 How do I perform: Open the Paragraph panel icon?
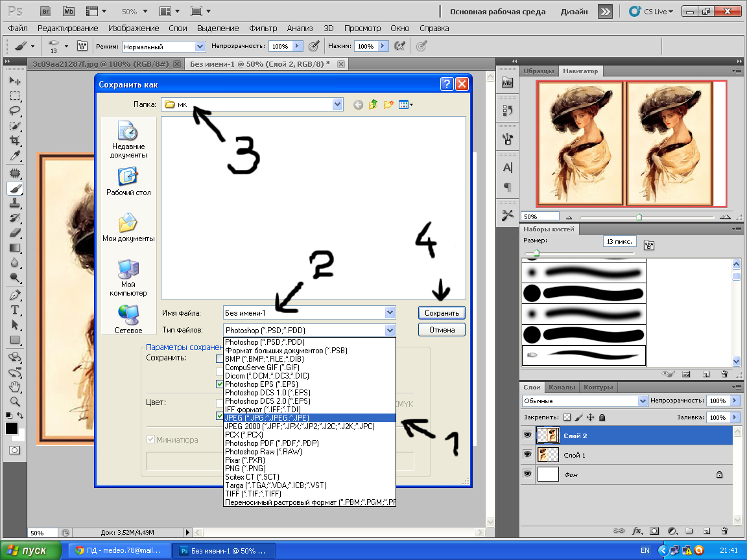pos(507,187)
